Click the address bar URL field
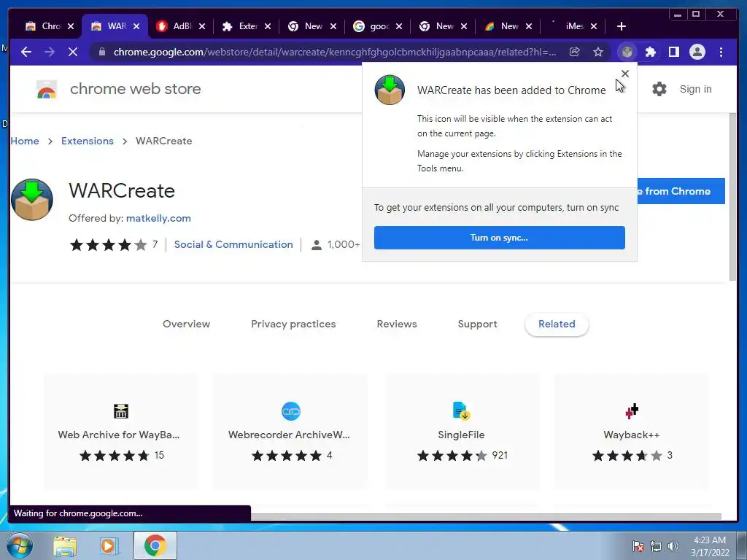747x560 pixels. click(x=334, y=52)
